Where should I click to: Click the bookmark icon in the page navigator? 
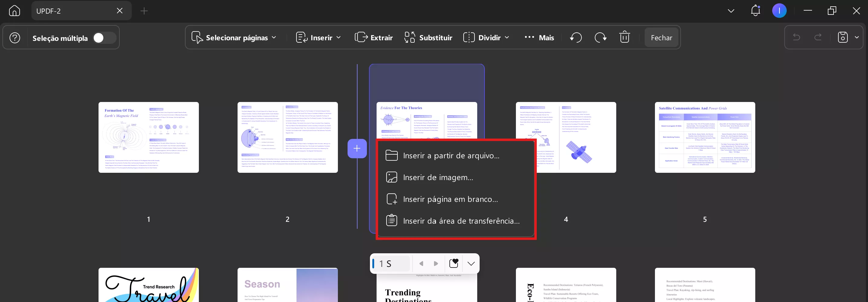(x=454, y=263)
